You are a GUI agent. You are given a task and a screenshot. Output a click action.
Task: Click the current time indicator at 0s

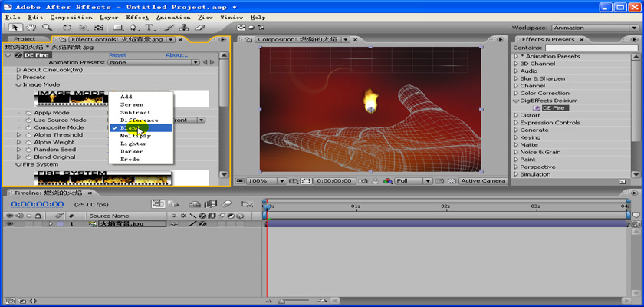[267, 207]
